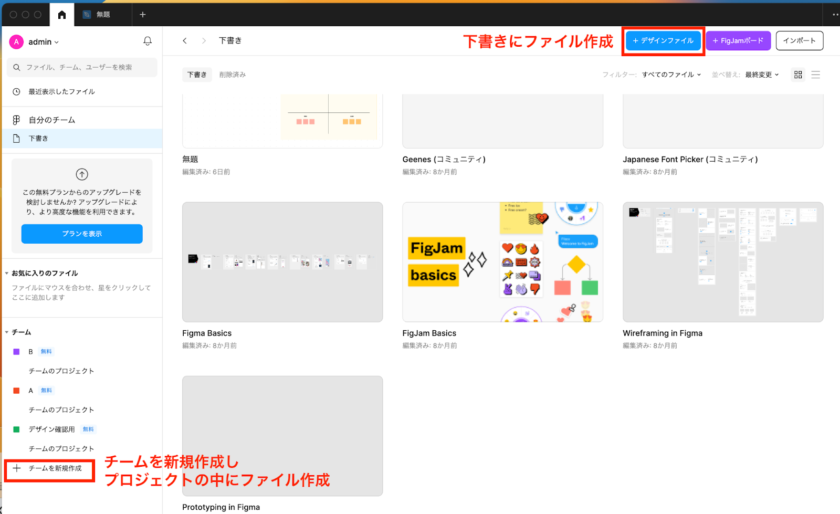Go back with the left chevron

click(185, 41)
